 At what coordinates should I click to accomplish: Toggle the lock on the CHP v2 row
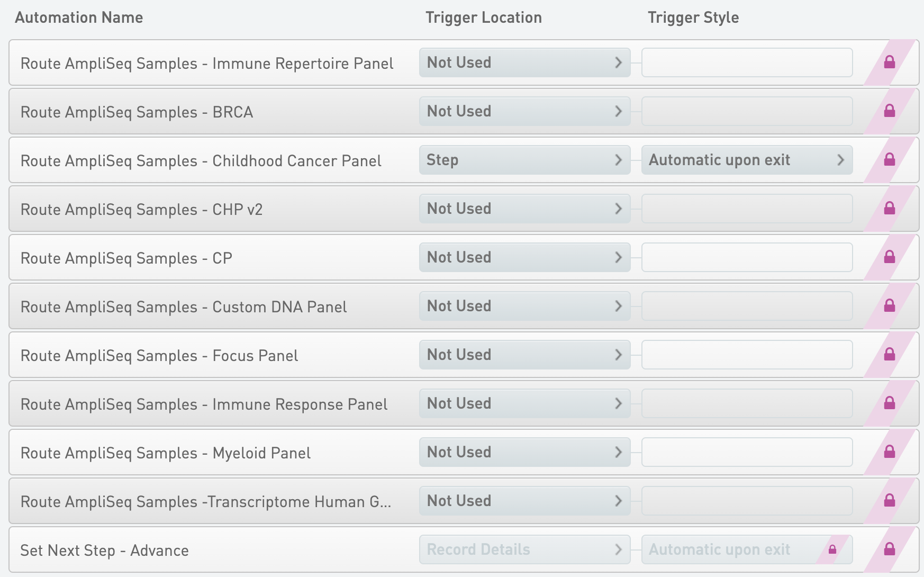[x=889, y=209]
